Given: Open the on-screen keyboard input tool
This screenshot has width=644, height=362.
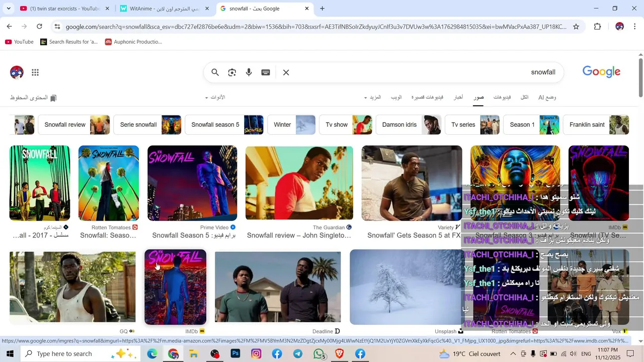Looking at the screenshot, I should (266, 72).
